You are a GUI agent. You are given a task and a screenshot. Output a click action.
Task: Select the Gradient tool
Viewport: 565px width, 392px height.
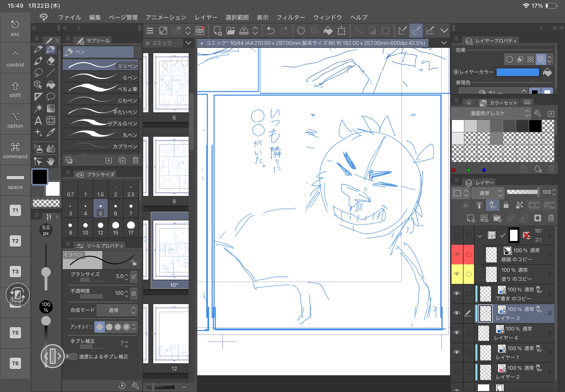[x=51, y=109]
